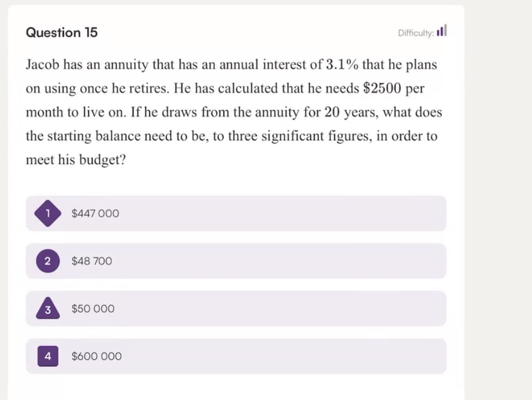Click the Question 15 heading
Viewport: 532px width, 400px height.
(x=62, y=33)
